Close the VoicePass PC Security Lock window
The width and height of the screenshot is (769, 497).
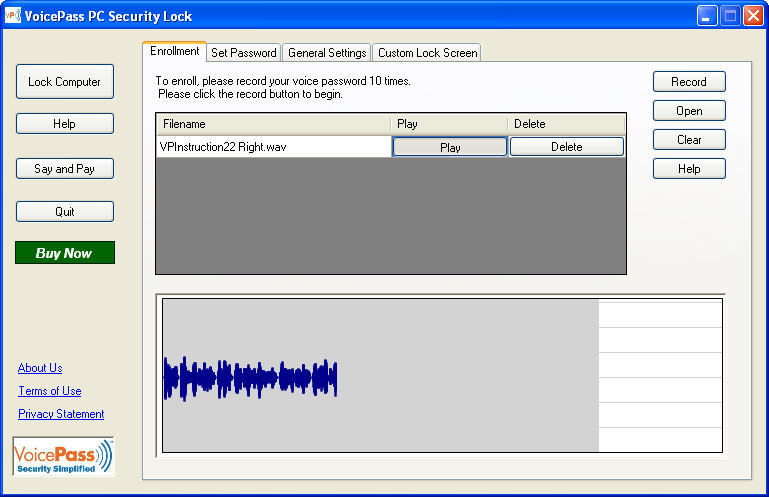point(753,16)
